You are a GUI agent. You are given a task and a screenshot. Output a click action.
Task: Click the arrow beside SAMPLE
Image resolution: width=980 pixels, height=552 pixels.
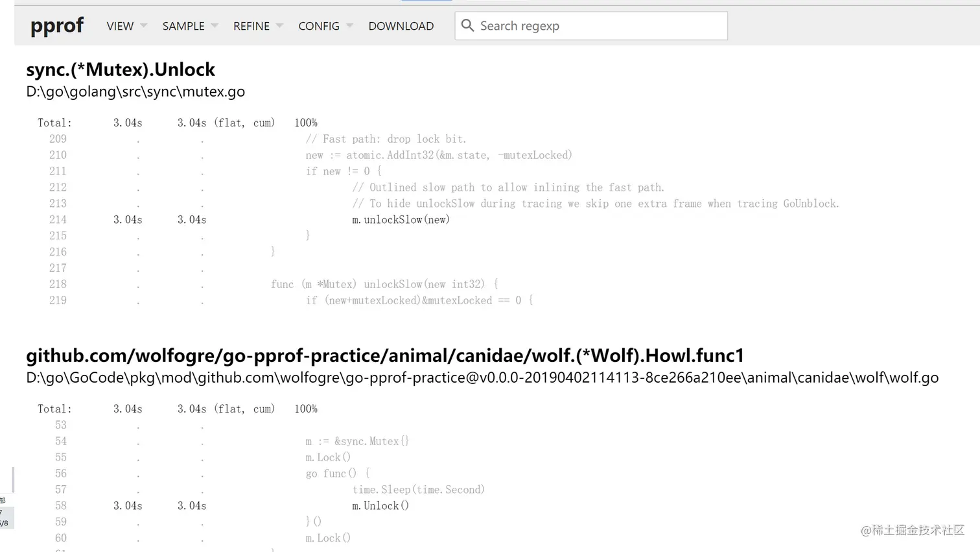[x=215, y=26]
